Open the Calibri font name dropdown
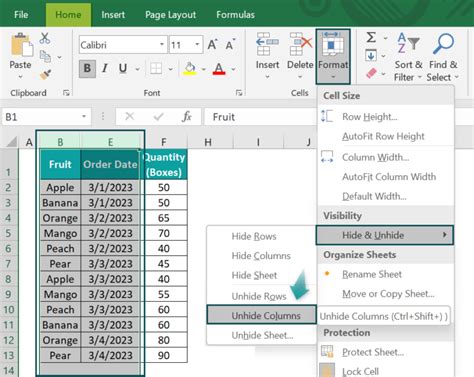Viewport: 474px width, 377px height. (x=162, y=44)
